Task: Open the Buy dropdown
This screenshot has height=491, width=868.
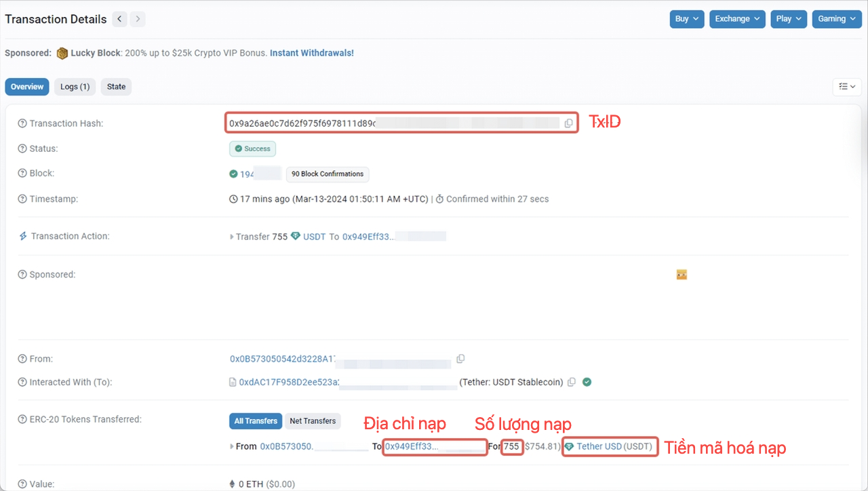Action: tap(687, 19)
